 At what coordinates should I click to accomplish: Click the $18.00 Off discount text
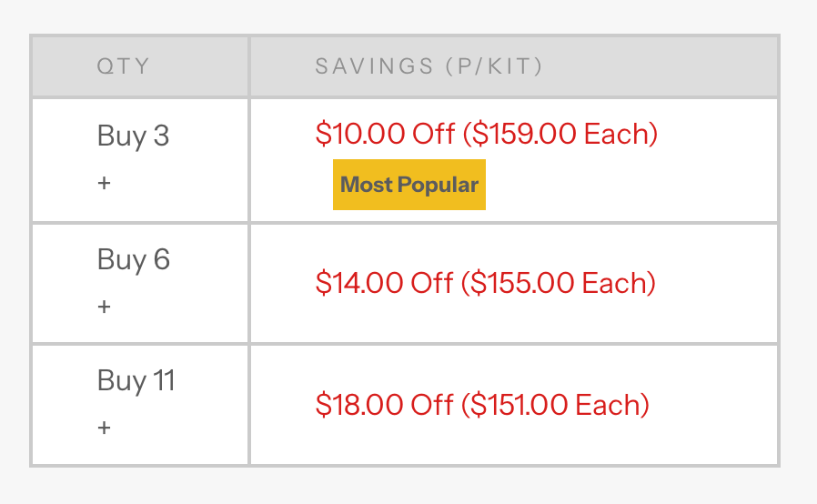(384, 405)
